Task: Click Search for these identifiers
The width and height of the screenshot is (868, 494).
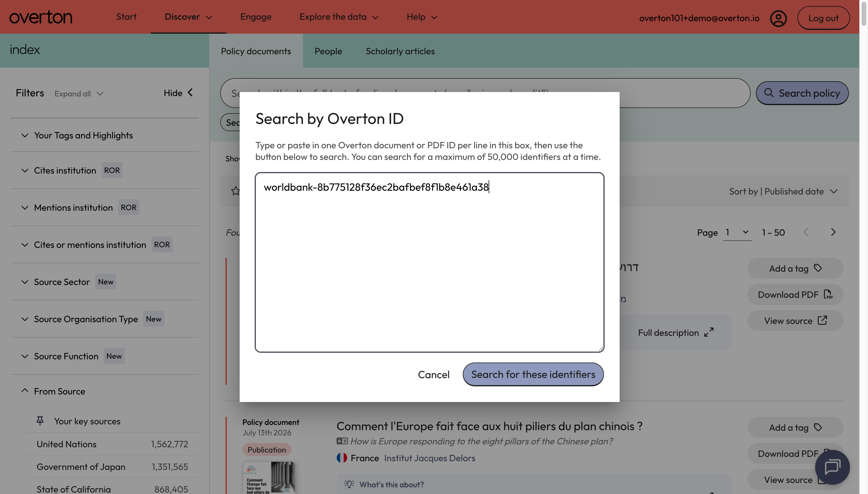Action: coord(533,374)
